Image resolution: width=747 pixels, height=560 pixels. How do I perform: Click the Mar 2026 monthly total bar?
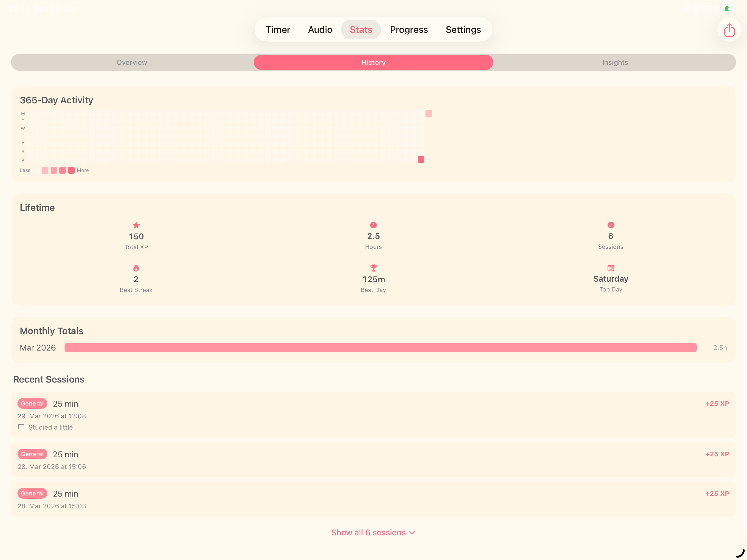coord(380,348)
